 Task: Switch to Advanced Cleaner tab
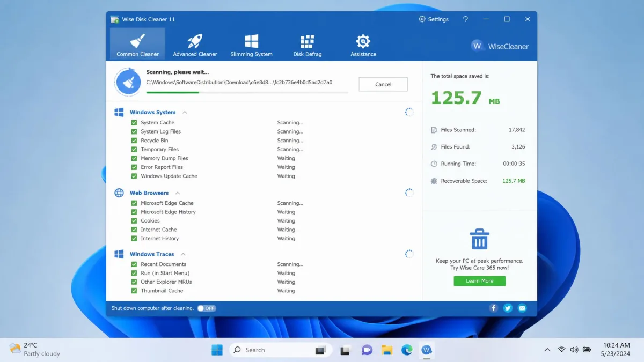tap(195, 44)
